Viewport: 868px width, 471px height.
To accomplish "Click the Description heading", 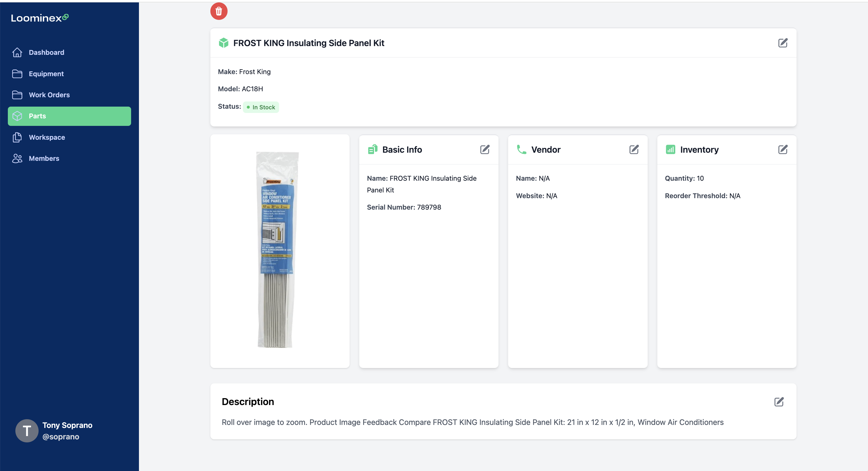I will (248, 402).
